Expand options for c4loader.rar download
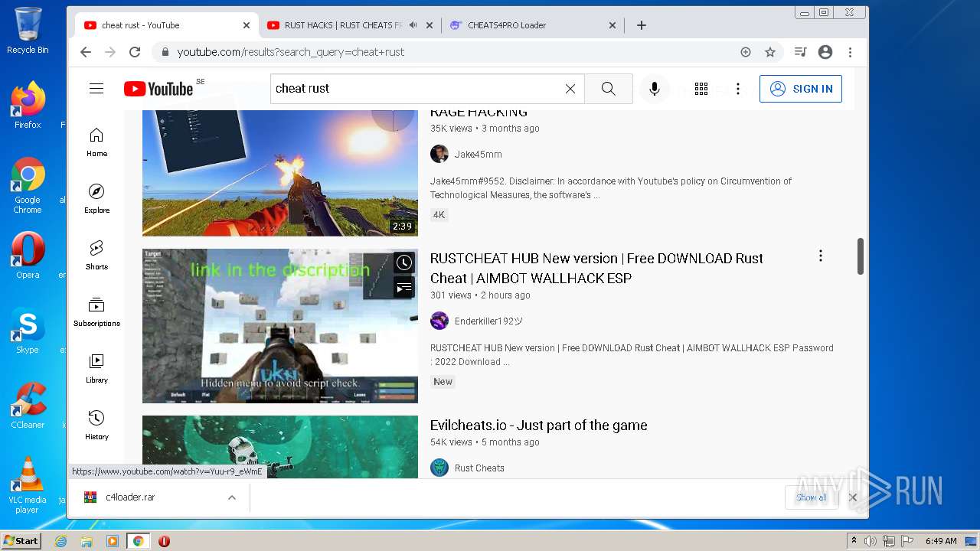The image size is (980, 551). click(231, 497)
